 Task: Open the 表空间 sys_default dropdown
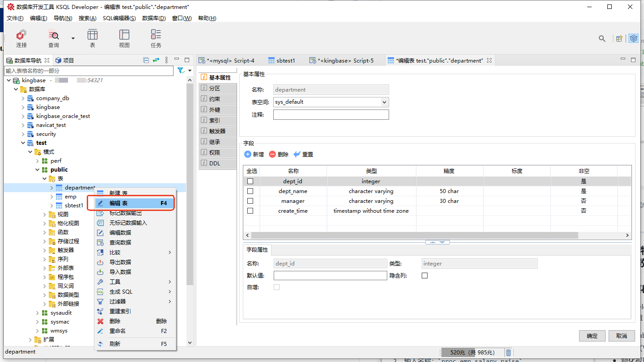tap(384, 102)
